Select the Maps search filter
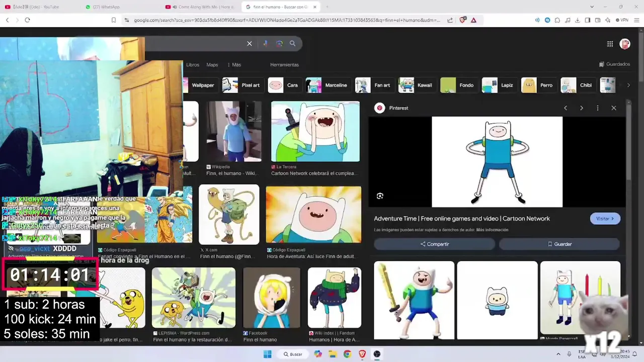The width and height of the screenshot is (644, 362). click(212, 65)
